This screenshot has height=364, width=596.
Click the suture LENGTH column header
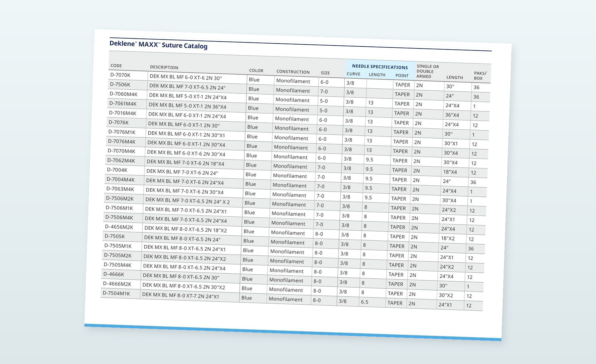click(455, 77)
